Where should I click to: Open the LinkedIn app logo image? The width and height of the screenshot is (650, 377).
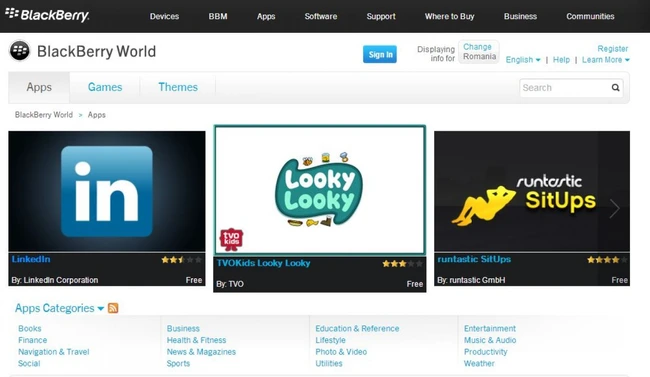[x=107, y=191]
